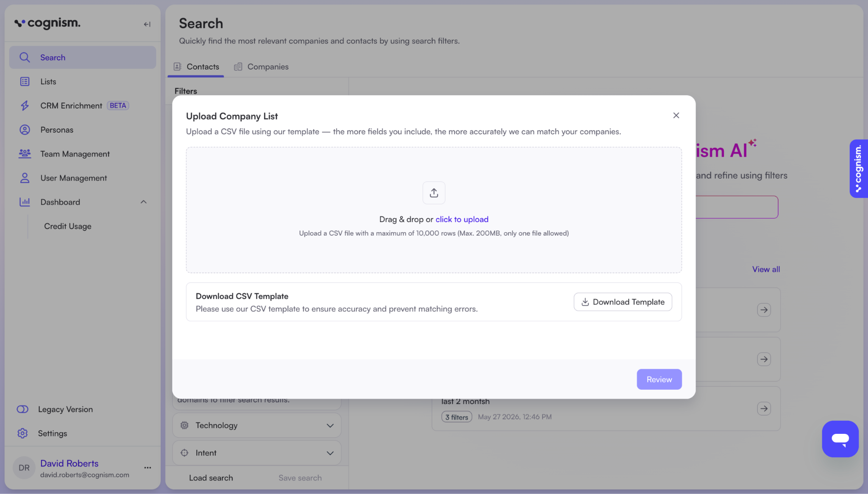The height and width of the screenshot is (494, 868).
Task: Click the 3 filters badge
Action: [x=456, y=417]
